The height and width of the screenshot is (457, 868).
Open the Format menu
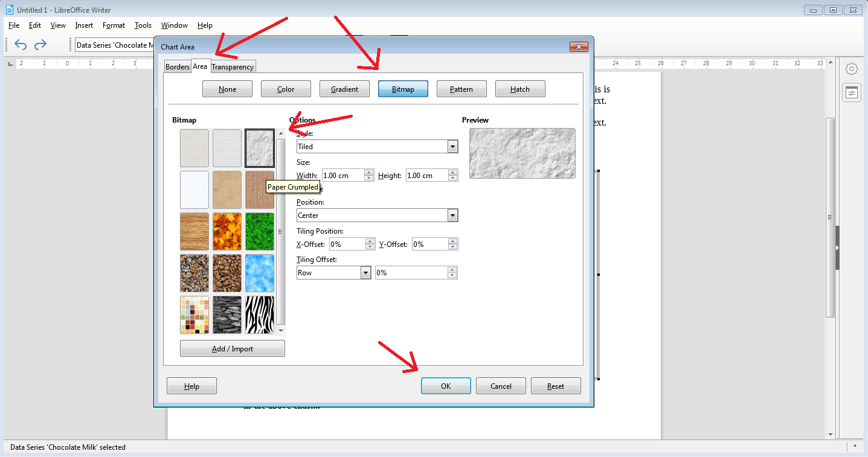click(x=114, y=25)
